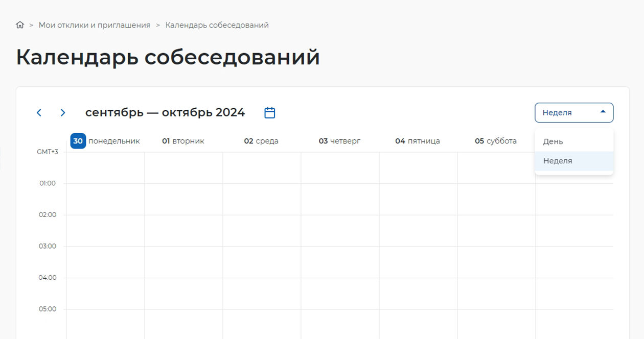The height and width of the screenshot is (339, 644).
Task: Click the 03:00 time label
Action: pyautogui.click(x=48, y=246)
